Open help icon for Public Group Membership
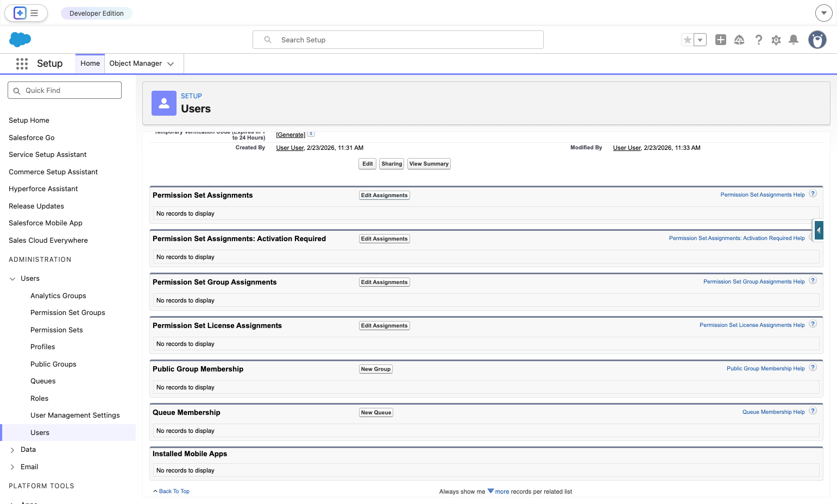 coord(813,368)
